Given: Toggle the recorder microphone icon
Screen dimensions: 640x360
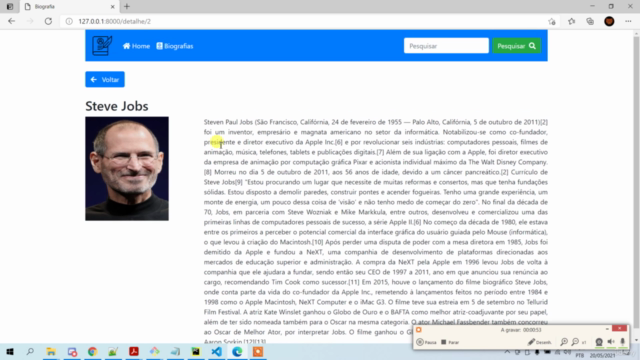Looking at the screenshot, I should [x=622, y=342].
